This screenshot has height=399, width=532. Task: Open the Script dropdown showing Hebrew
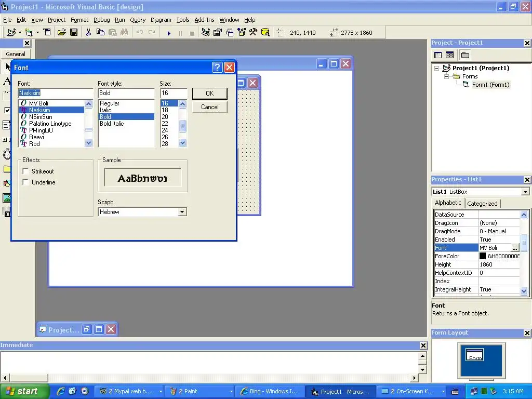182,212
